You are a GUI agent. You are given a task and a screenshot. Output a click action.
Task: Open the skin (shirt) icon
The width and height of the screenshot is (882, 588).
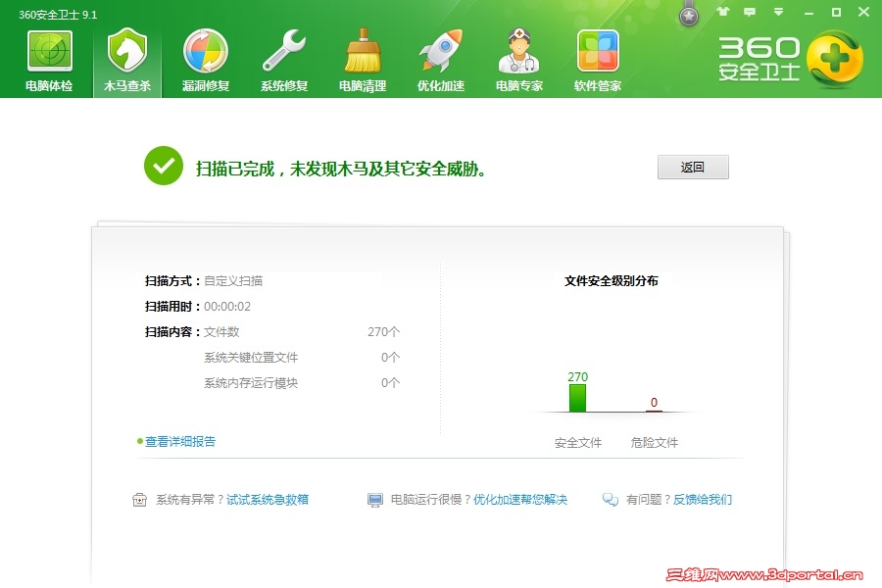pos(723,11)
